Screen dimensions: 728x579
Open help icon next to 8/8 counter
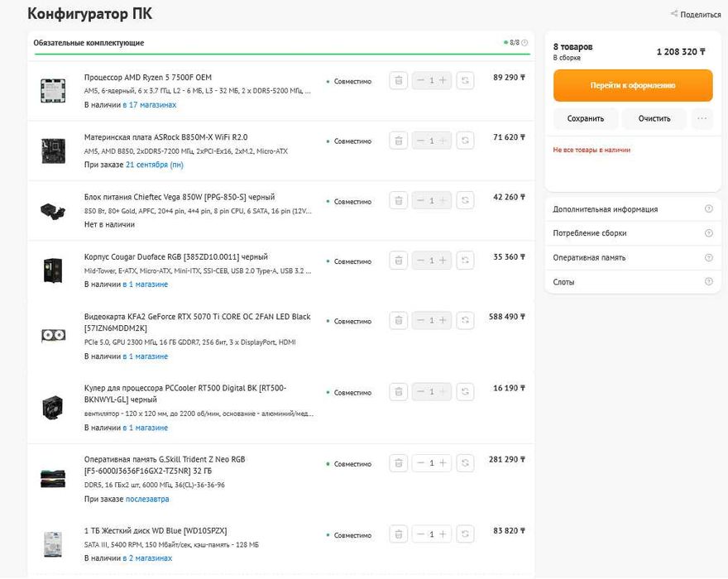[x=524, y=43]
